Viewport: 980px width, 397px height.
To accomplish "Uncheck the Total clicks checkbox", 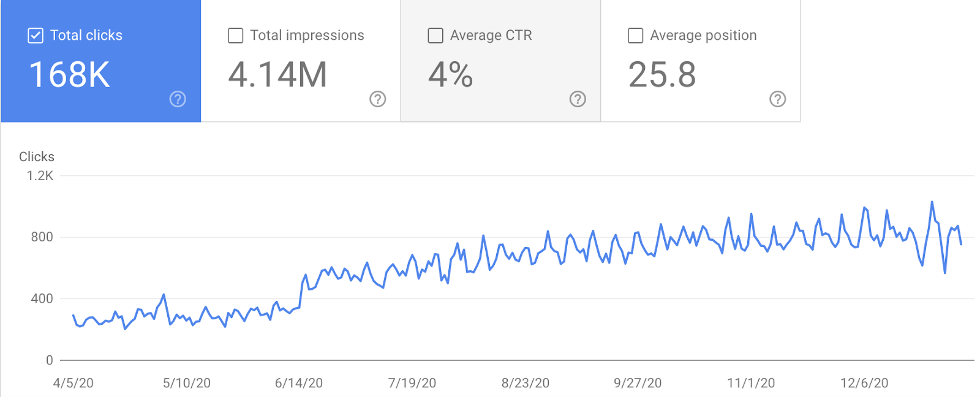I will pyautogui.click(x=36, y=36).
